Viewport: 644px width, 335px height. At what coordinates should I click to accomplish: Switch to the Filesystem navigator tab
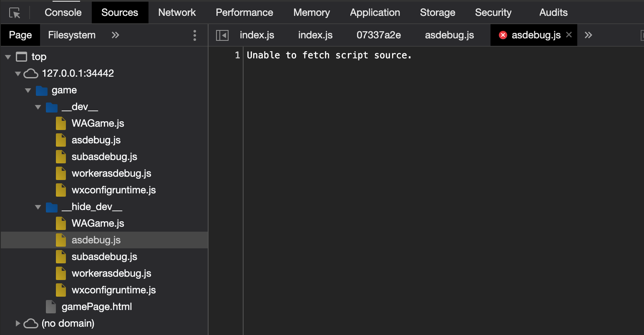tap(72, 35)
